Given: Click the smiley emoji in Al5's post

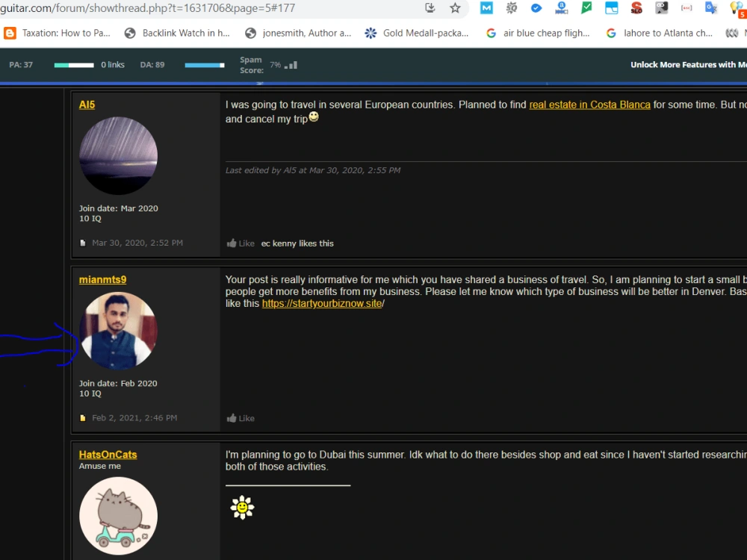Looking at the screenshot, I should click(x=314, y=116).
